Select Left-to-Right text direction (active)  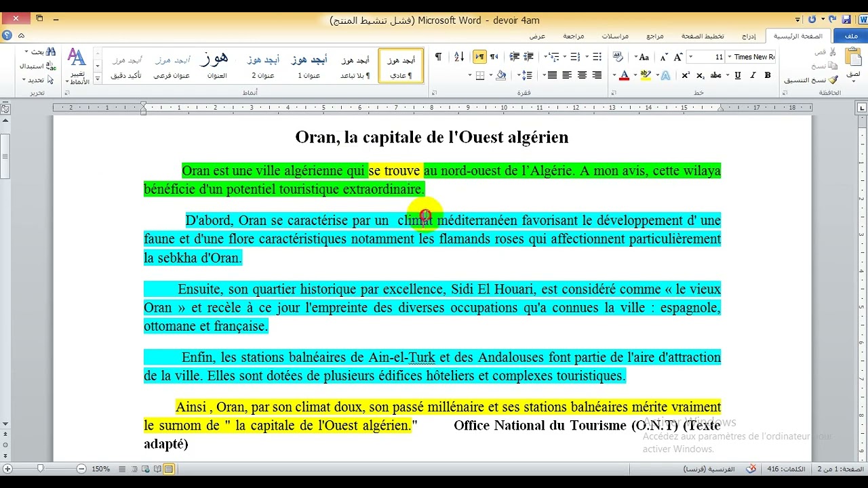(479, 57)
